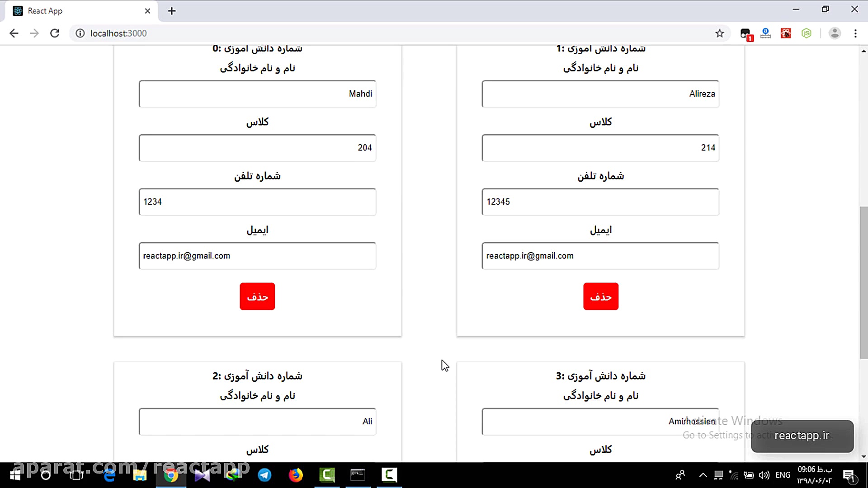868x488 pixels.
Task: Launch Internet Download Manager from the taskbar
Action: tap(233, 475)
